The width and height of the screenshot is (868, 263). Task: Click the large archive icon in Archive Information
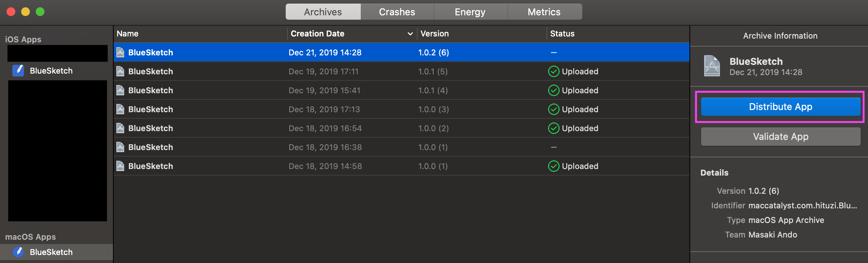712,66
